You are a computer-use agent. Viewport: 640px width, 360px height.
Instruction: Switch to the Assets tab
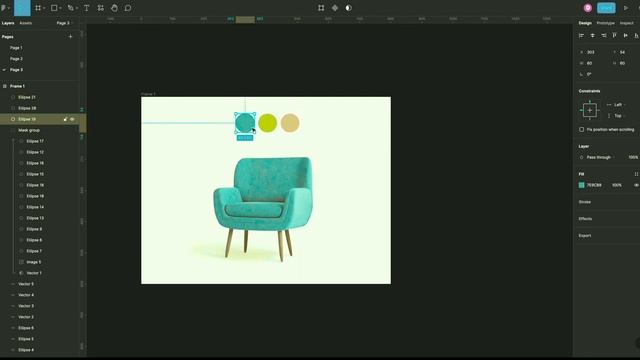click(x=26, y=23)
